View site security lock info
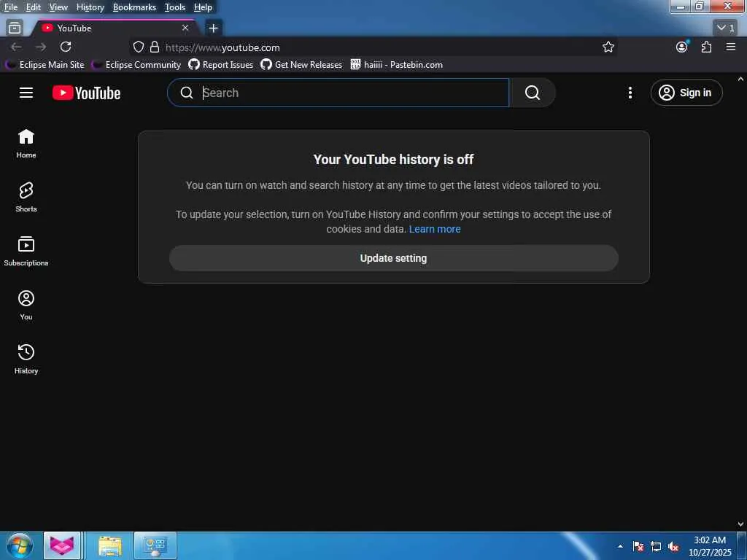 (155, 47)
